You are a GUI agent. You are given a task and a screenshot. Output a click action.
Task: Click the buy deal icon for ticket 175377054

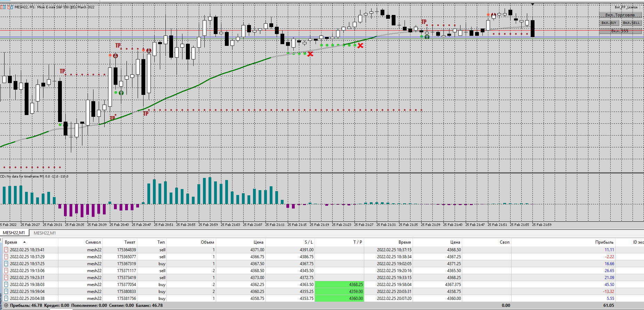click(x=6, y=284)
